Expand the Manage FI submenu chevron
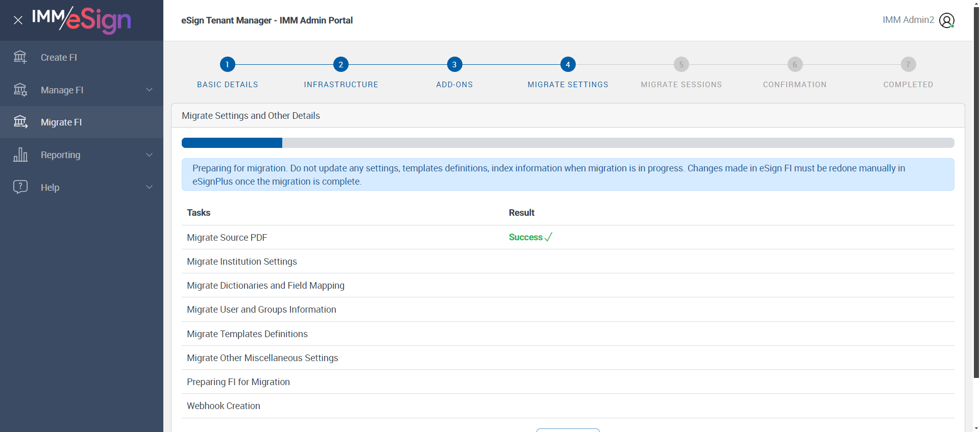 150,90
